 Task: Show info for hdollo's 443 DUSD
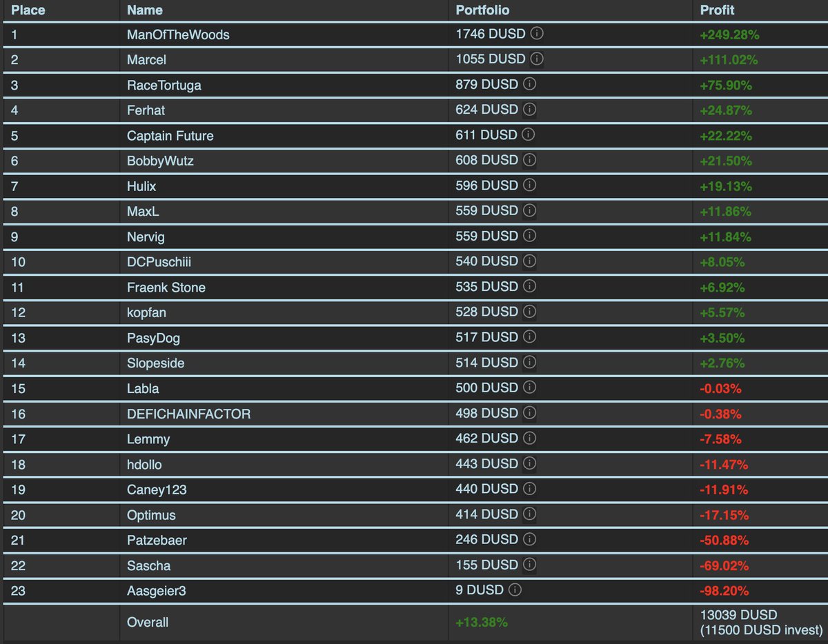pos(529,463)
